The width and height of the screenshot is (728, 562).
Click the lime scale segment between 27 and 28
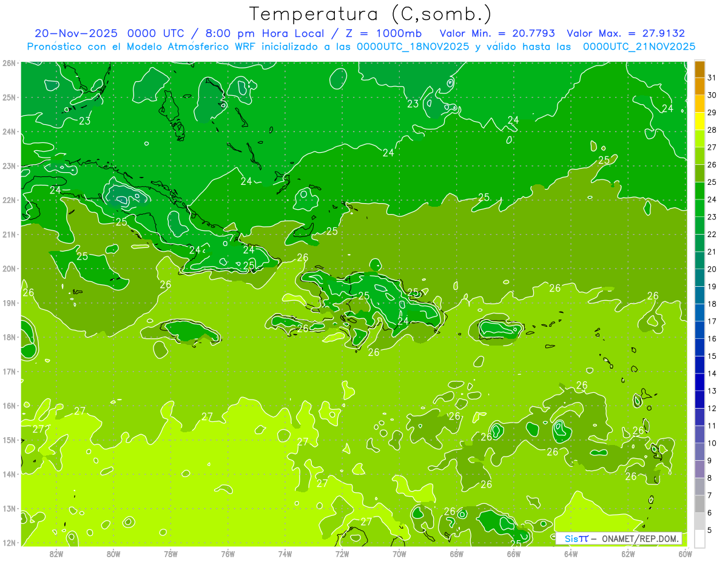pyautogui.click(x=699, y=138)
